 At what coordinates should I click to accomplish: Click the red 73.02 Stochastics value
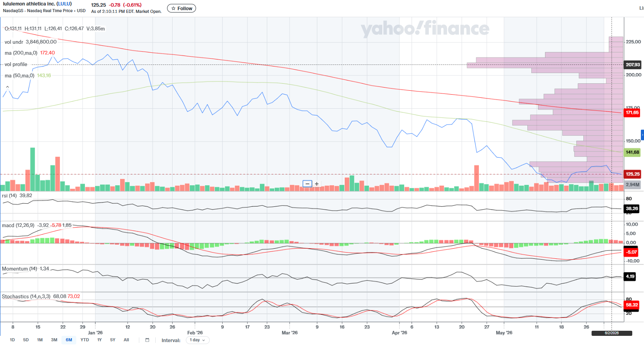[74, 296]
